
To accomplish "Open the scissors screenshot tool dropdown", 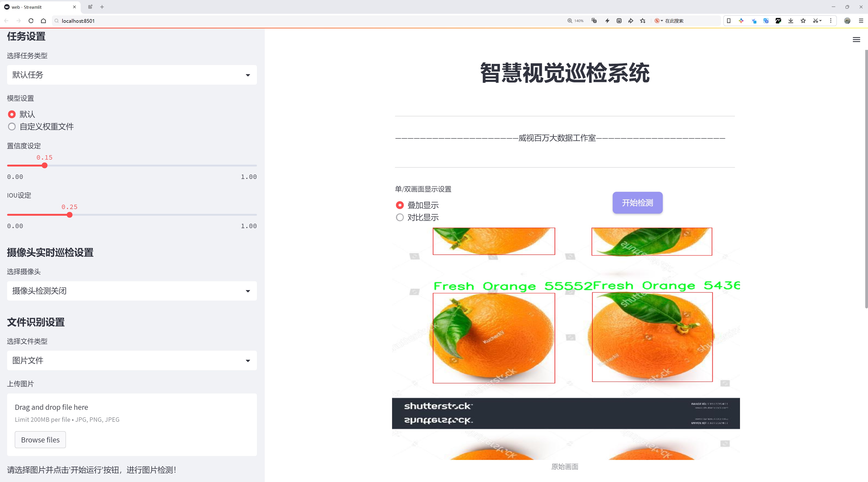I will [817, 20].
